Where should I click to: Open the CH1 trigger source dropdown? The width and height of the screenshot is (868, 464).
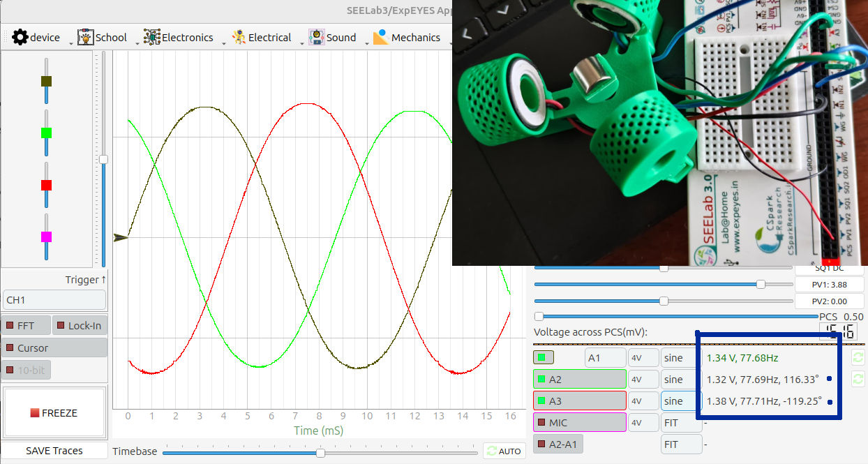click(x=54, y=300)
